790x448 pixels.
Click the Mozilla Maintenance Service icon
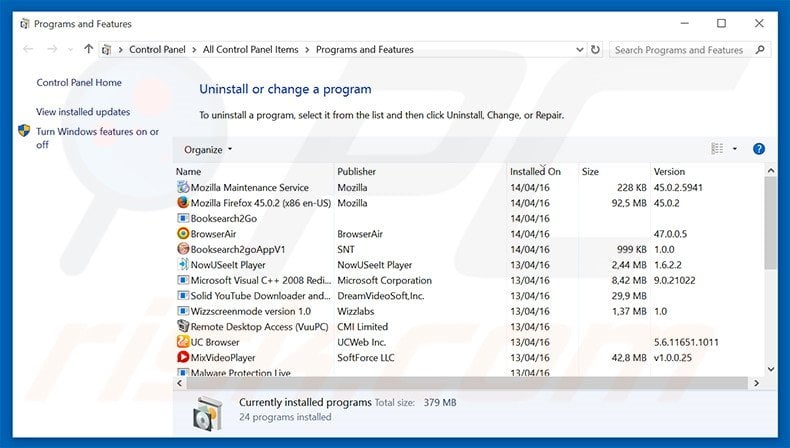coord(183,187)
